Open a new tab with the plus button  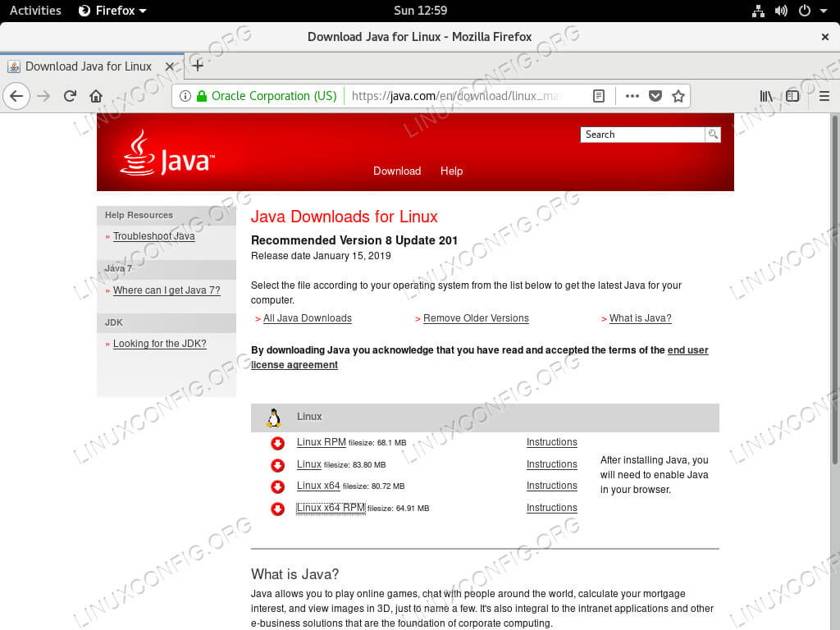tap(198, 66)
